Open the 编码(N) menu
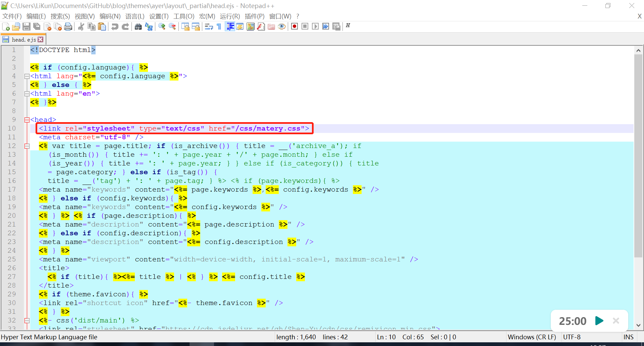 (x=110, y=16)
